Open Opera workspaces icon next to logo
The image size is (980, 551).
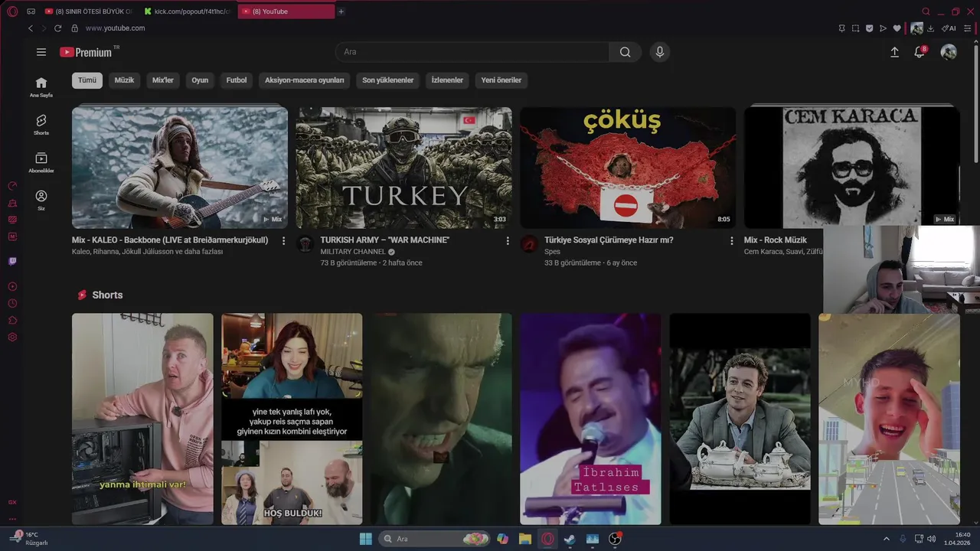click(31, 11)
